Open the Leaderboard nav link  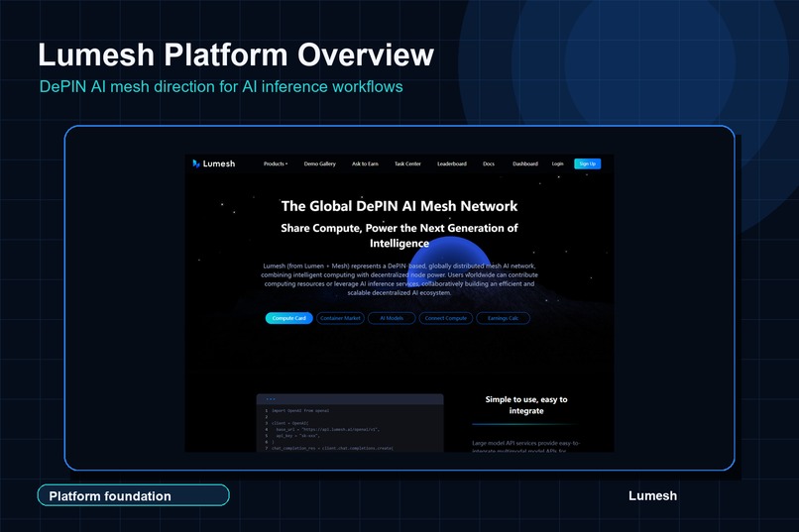[452, 163]
